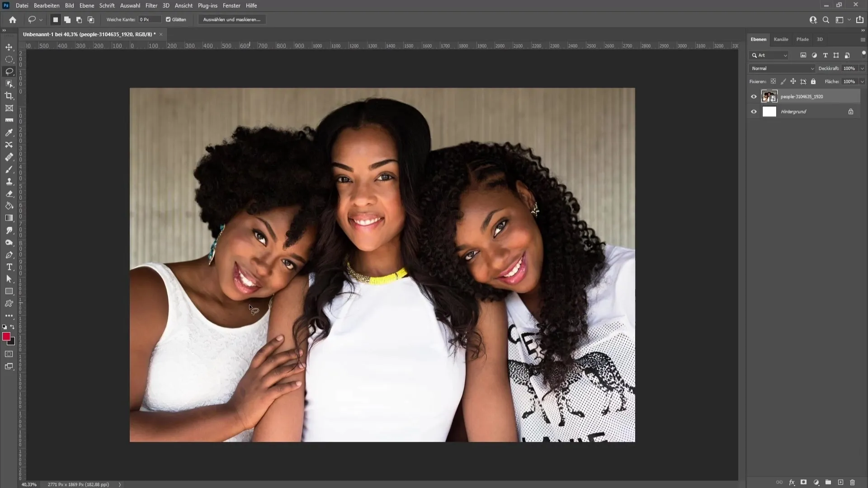Image resolution: width=868 pixels, height=488 pixels.
Task: Select the Move tool in toolbar
Action: pos(9,47)
